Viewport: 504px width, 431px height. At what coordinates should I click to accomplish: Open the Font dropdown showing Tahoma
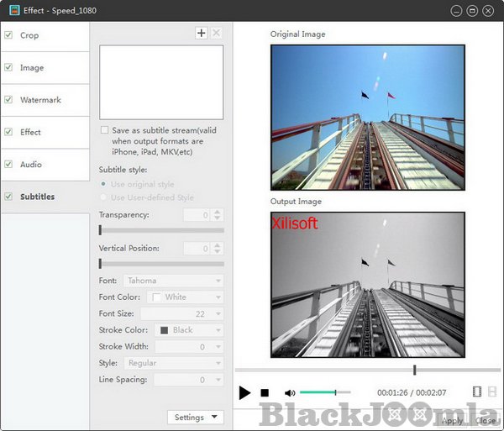[173, 281]
